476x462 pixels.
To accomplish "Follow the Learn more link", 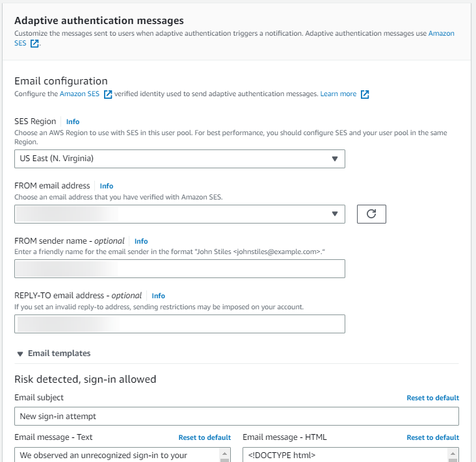I will (x=338, y=94).
